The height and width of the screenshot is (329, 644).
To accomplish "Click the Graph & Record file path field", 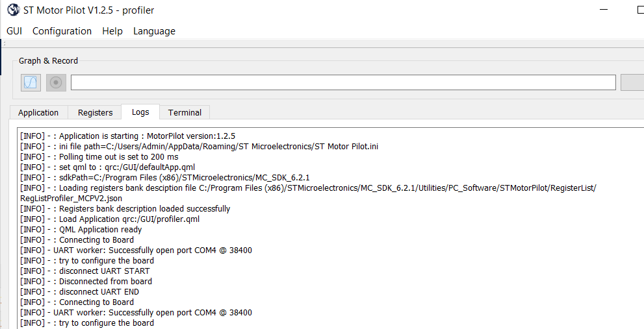I will click(x=343, y=82).
